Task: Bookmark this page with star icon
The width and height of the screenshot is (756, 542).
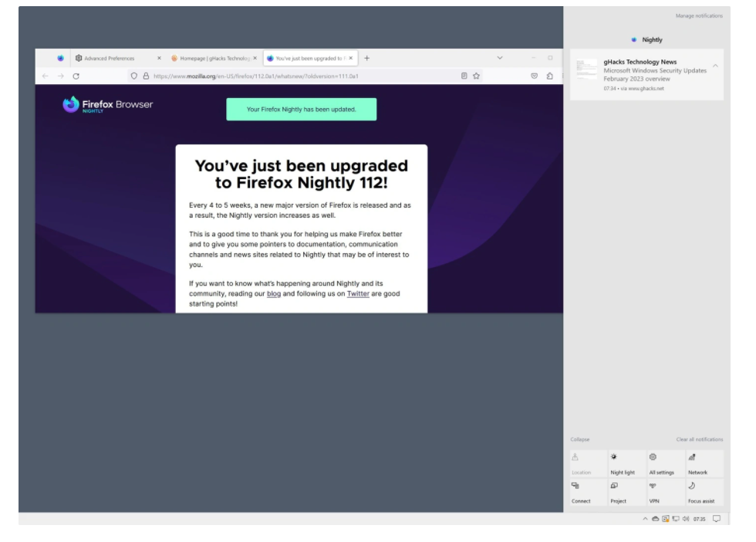Action: (x=477, y=76)
